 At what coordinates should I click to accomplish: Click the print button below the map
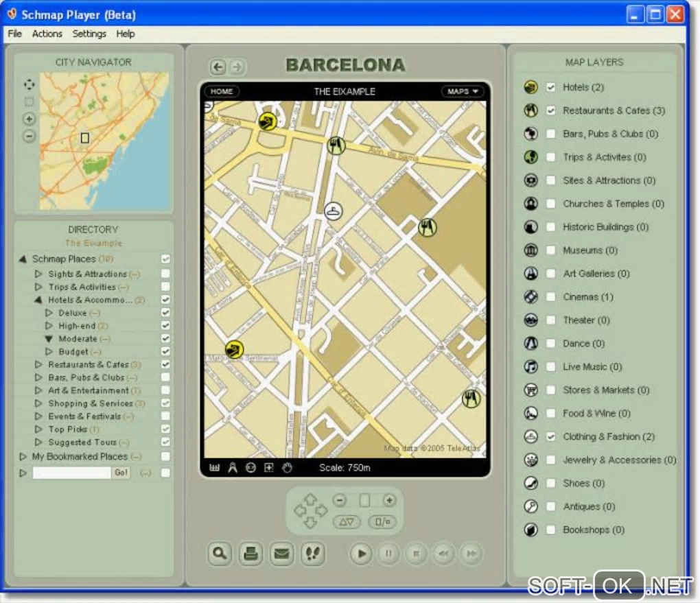click(250, 554)
